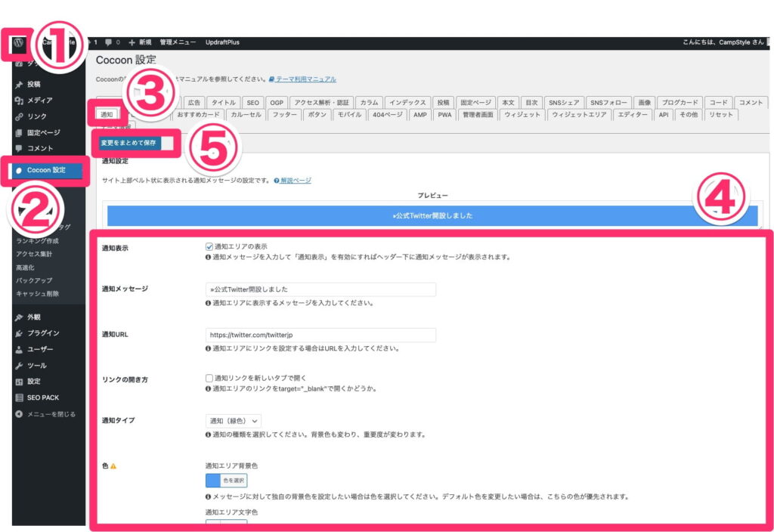The image size is (774, 532).
Task: Focus the 通知URL input field
Action: coord(320,335)
